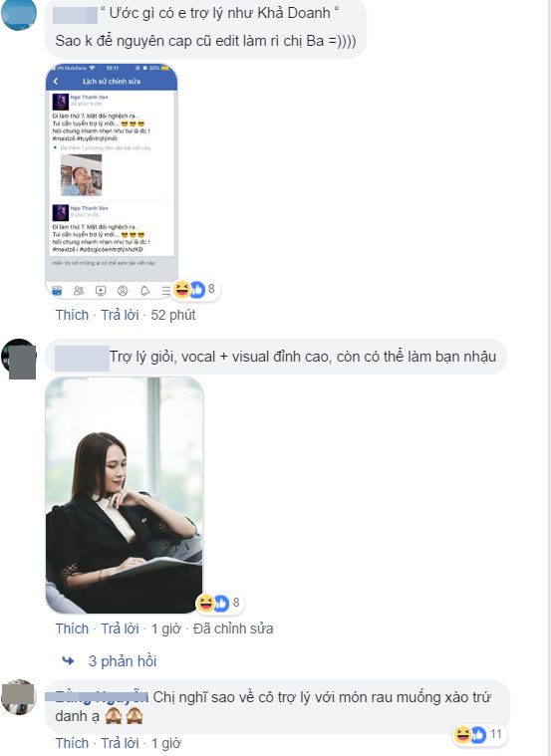Click the blue like reaction beside count 11
Image resolution: width=551 pixels, height=756 pixels.
click(x=478, y=735)
